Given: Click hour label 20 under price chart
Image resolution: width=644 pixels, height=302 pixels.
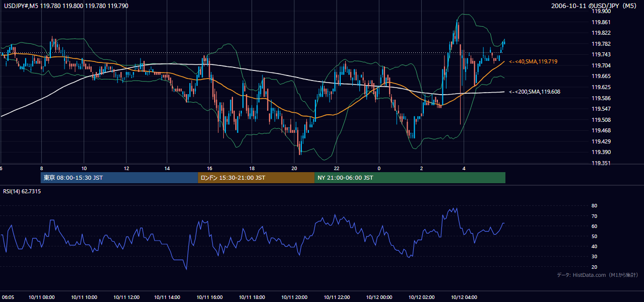Looking at the screenshot, I should coord(294,169).
